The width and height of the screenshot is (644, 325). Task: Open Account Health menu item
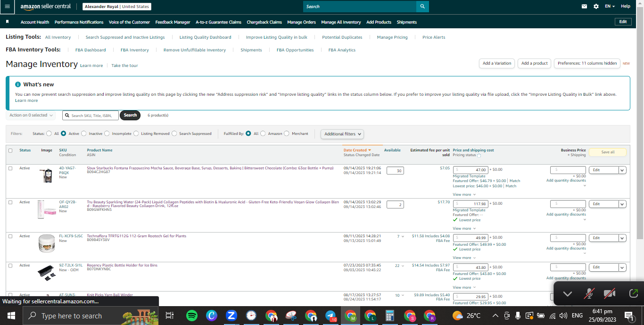pos(35,22)
